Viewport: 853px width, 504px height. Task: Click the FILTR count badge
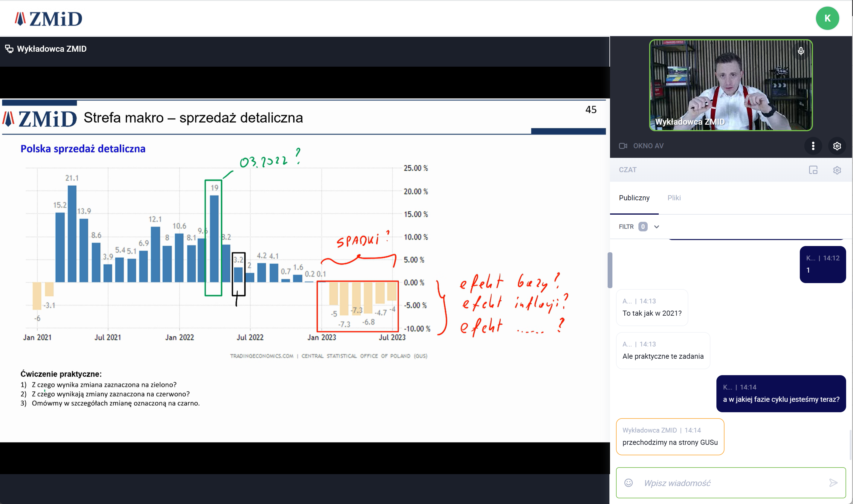pyautogui.click(x=643, y=227)
